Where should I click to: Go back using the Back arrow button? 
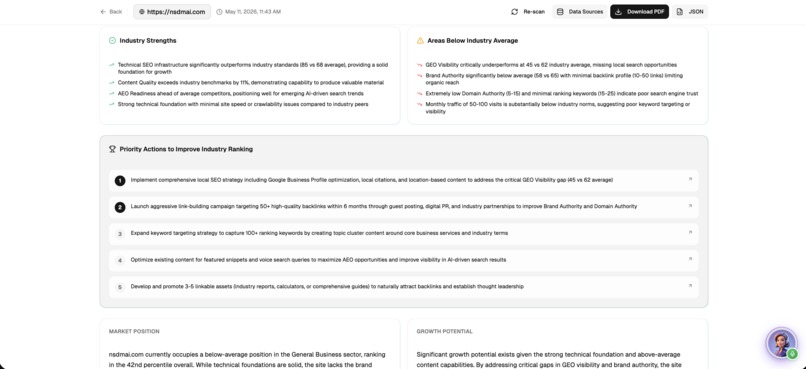pos(111,12)
